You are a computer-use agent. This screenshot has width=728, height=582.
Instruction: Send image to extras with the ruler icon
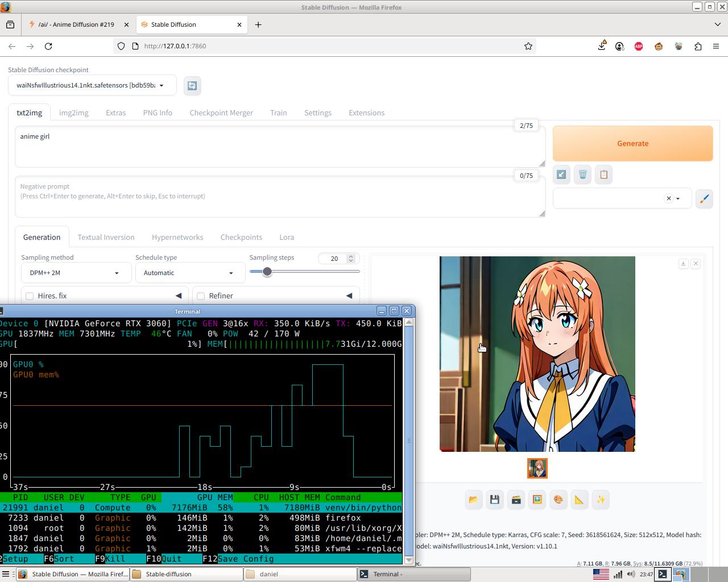[579, 500]
